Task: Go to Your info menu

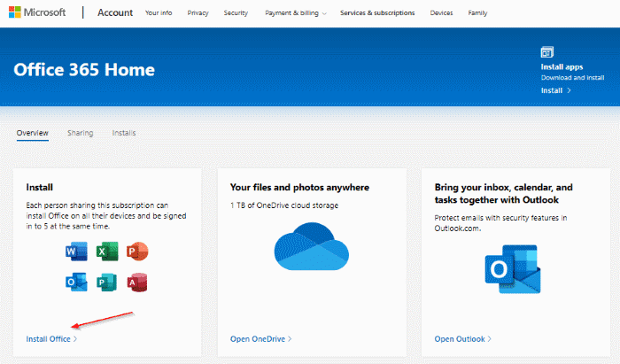Action: click(159, 13)
